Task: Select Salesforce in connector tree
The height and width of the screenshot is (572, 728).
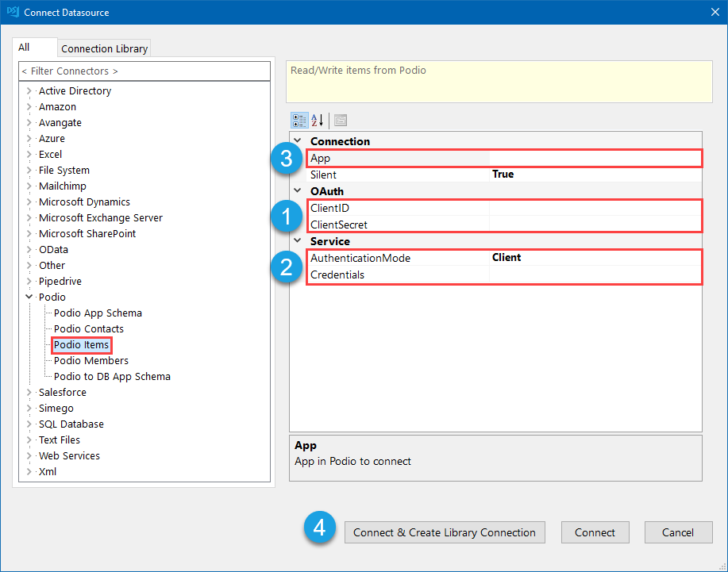Action: click(x=62, y=393)
